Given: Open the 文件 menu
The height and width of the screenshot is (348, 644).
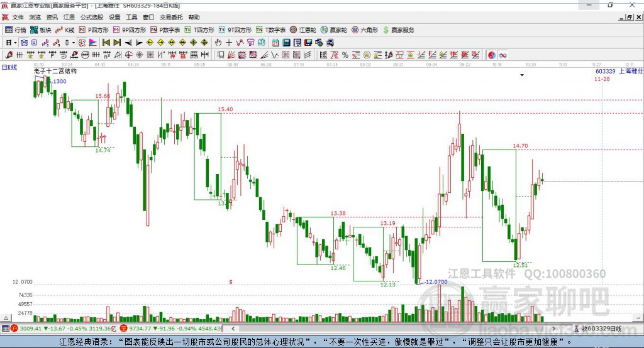Looking at the screenshot, I should (18, 17).
